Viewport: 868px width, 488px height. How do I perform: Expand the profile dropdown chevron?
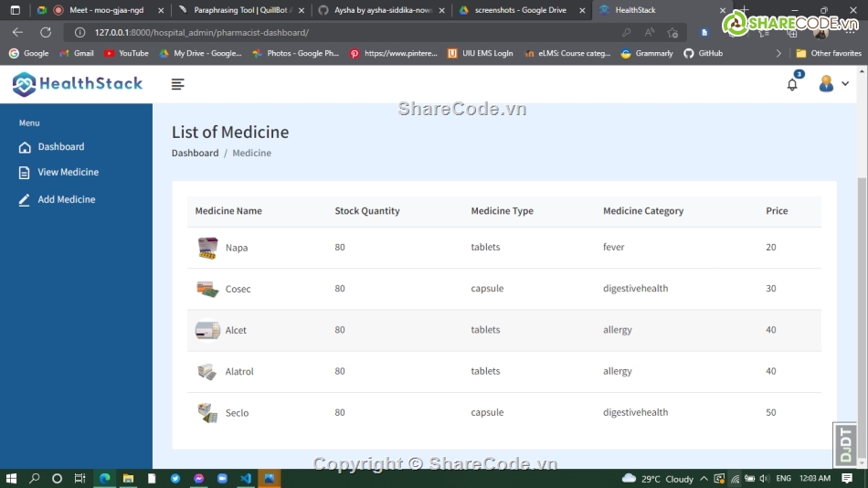pyautogui.click(x=845, y=84)
